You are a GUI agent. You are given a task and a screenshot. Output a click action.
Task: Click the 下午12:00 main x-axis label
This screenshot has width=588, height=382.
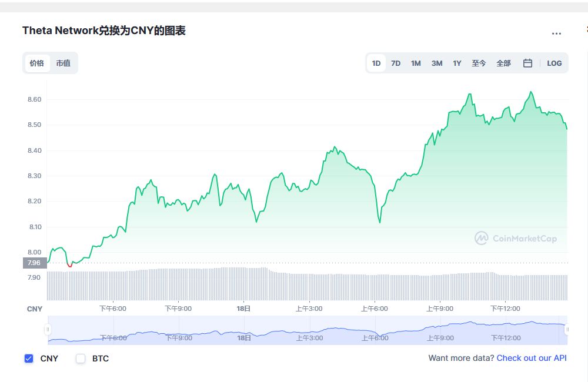pos(506,309)
